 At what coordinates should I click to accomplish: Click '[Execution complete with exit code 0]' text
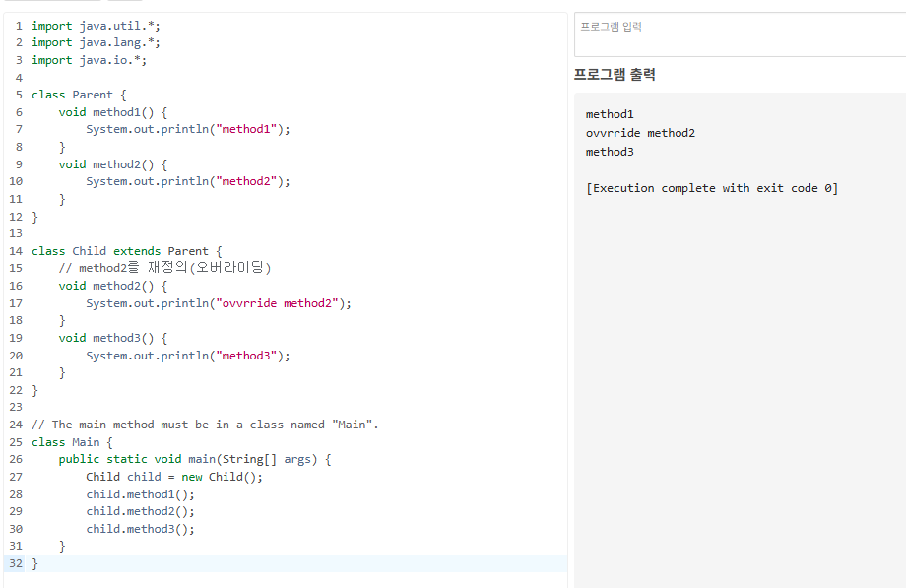(x=712, y=188)
